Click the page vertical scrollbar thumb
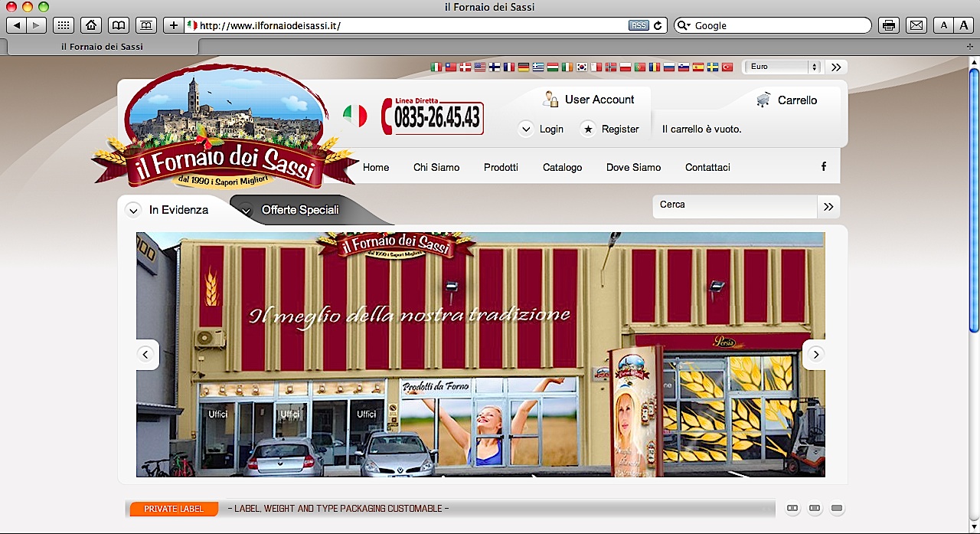Screen dimensions: 980x534 coord(974,201)
